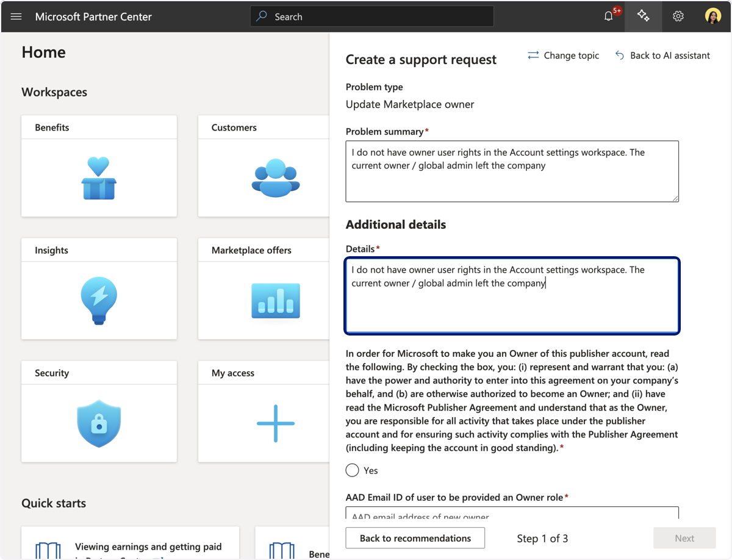Open the Insights workspace card title
Image resolution: width=732 pixels, height=560 pixels.
(51, 250)
